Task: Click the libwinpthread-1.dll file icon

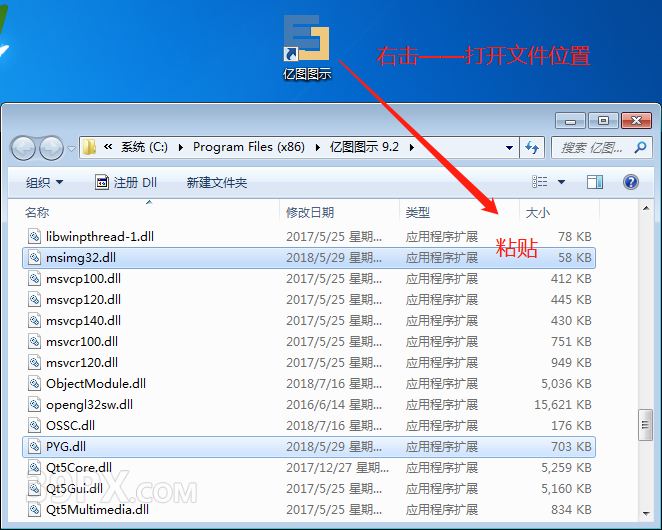Action: [35, 236]
